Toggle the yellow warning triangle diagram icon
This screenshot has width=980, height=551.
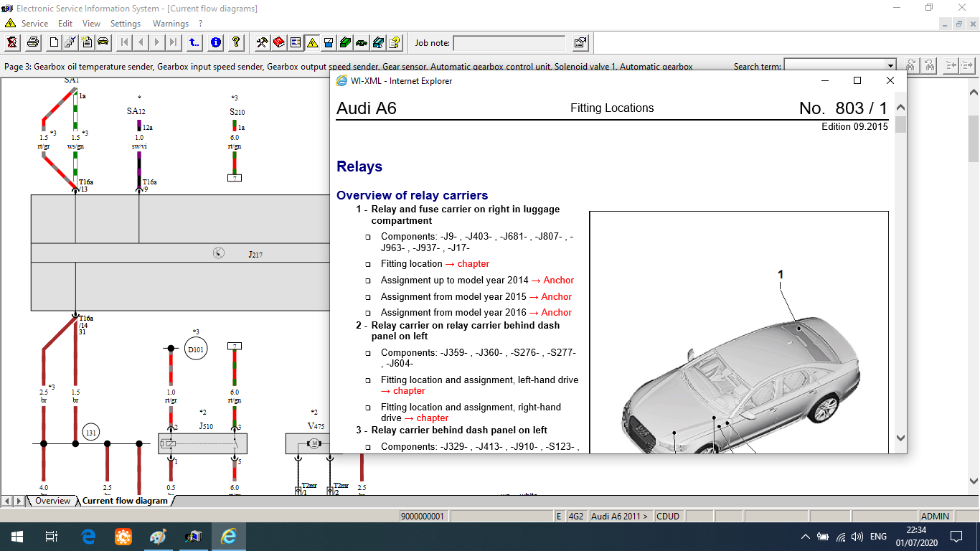[x=312, y=42]
